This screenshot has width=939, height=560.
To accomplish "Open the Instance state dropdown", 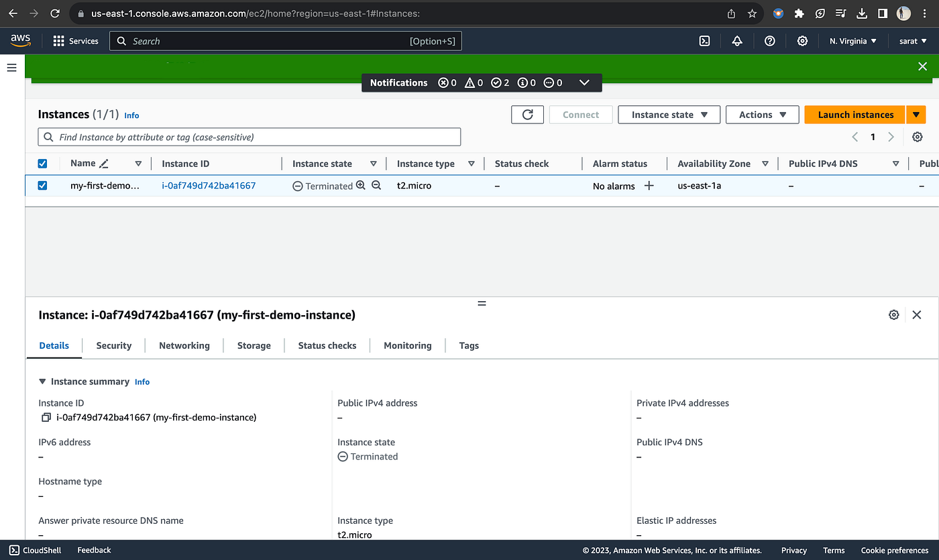I will tap(669, 114).
